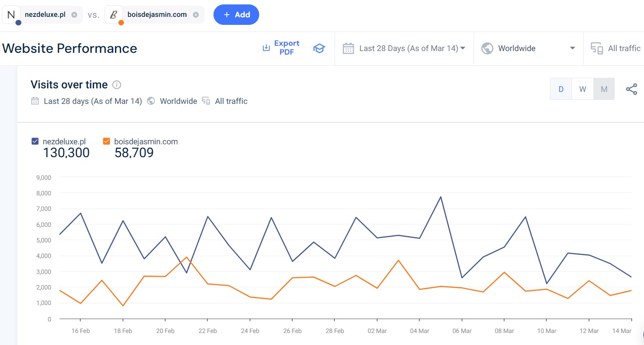Open the All traffic filter dropdown
644x345 pixels.
[624, 48]
